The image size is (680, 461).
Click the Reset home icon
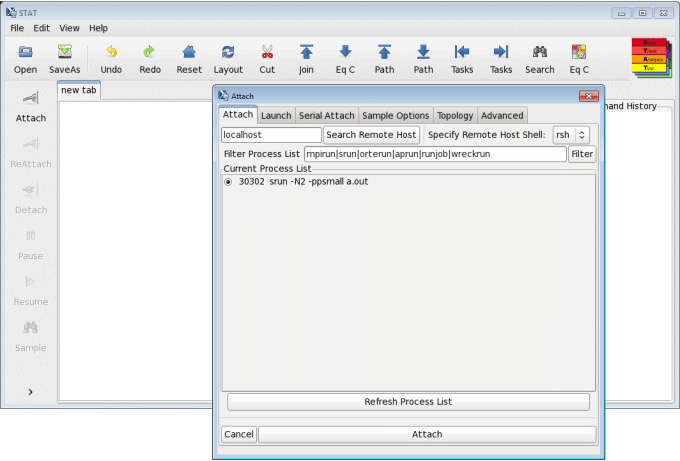tap(189, 52)
